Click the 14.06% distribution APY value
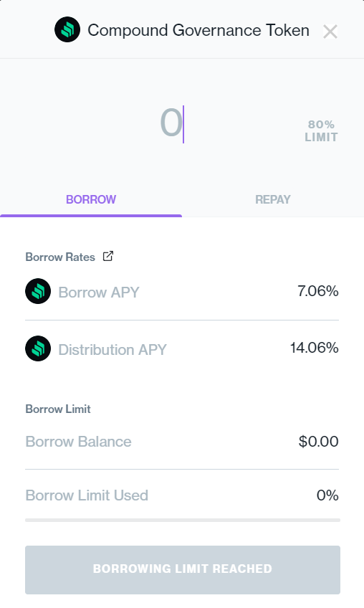 315,348
